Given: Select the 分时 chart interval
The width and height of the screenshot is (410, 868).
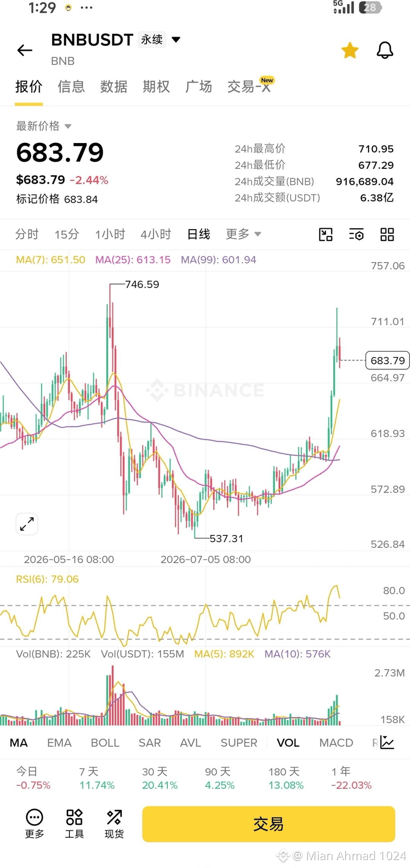Looking at the screenshot, I should [x=27, y=234].
